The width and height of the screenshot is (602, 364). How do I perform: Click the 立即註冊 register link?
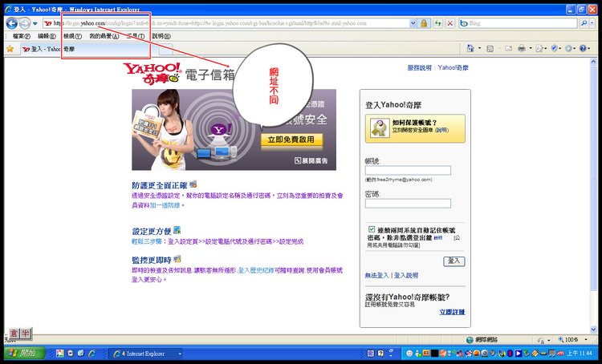452,312
